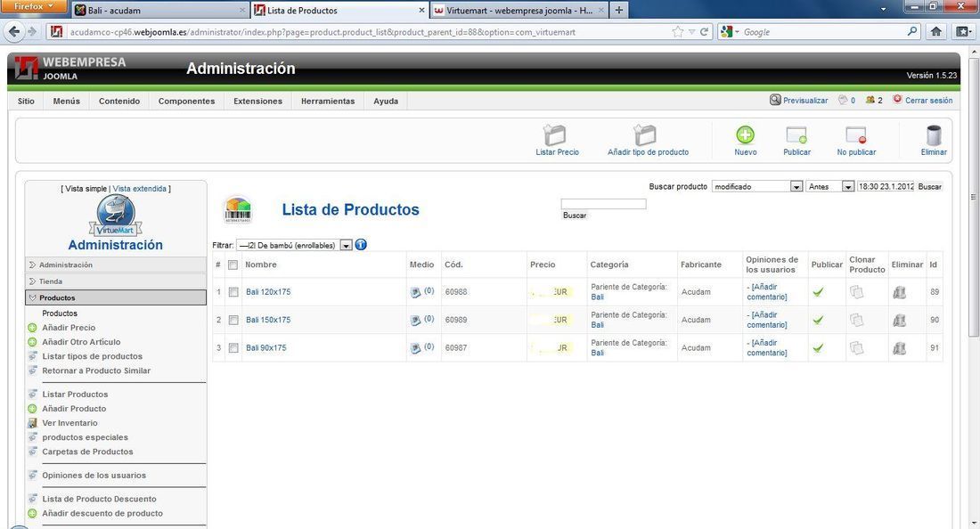Collapse the Productos sidebar section

pos(116,297)
